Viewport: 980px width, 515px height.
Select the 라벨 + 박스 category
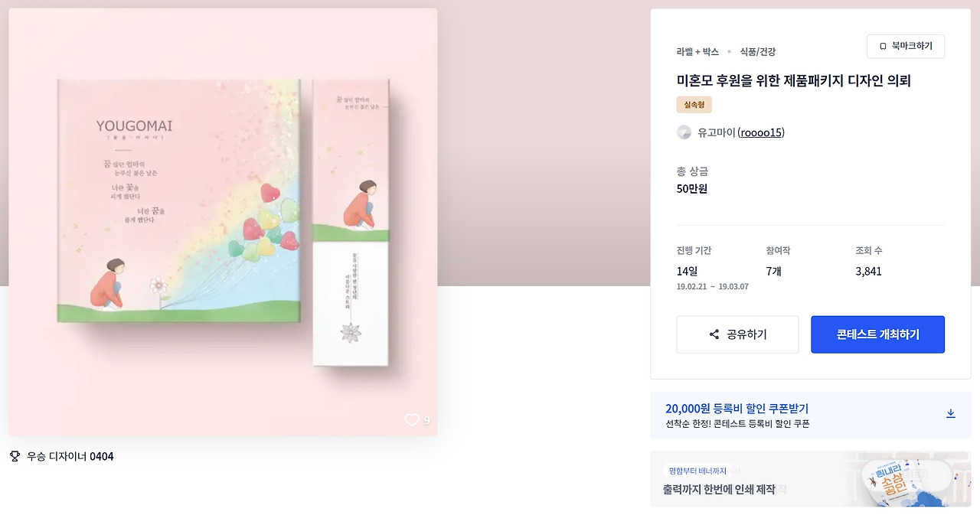pos(697,52)
